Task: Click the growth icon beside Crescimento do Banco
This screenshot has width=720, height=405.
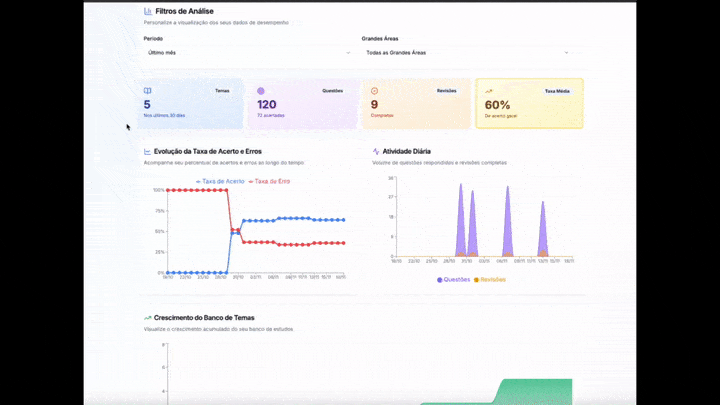Action: click(148, 318)
